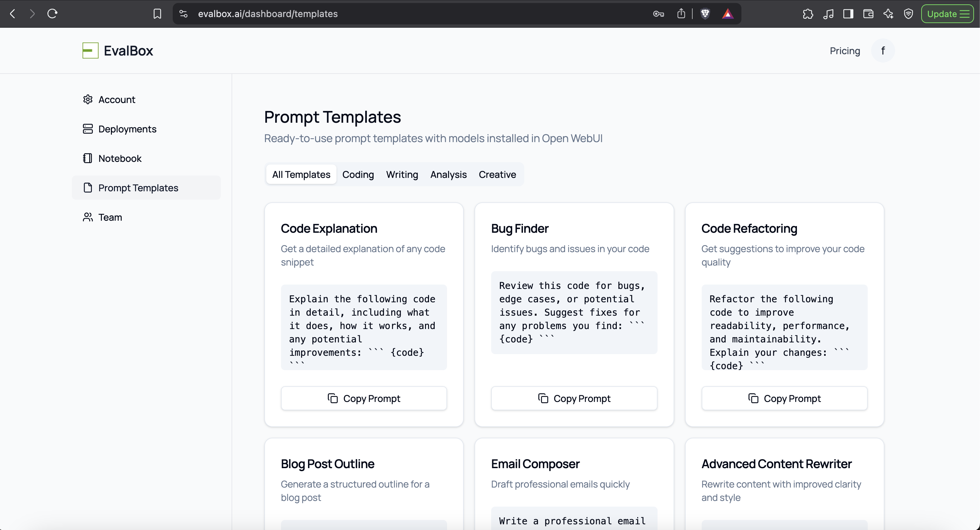The image size is (980, 530).
Task: Click the bookmark icon in the toolbar
Action: coord(157,14)
